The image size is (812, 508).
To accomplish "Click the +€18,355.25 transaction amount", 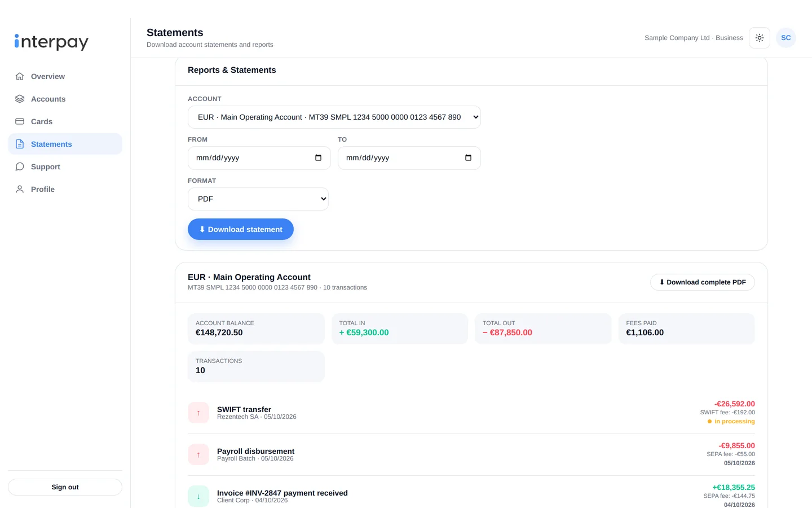I will 734,487.
